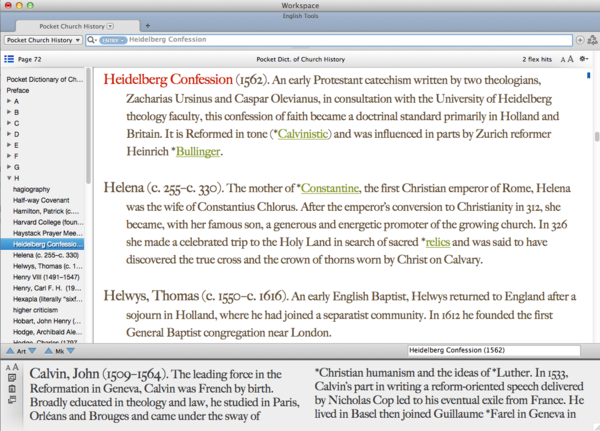This screenshot has height=431, width=600.
Task: Expand the E section in contents
Action: (x=9, y=145)
